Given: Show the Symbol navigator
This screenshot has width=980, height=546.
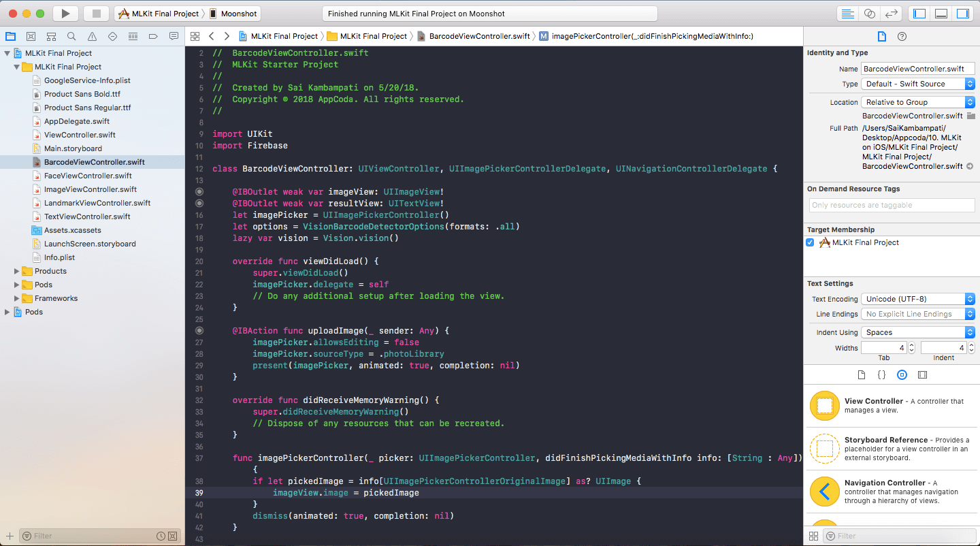Looking at the screenshot, I should pyautogui.click(x=51, y=36).
